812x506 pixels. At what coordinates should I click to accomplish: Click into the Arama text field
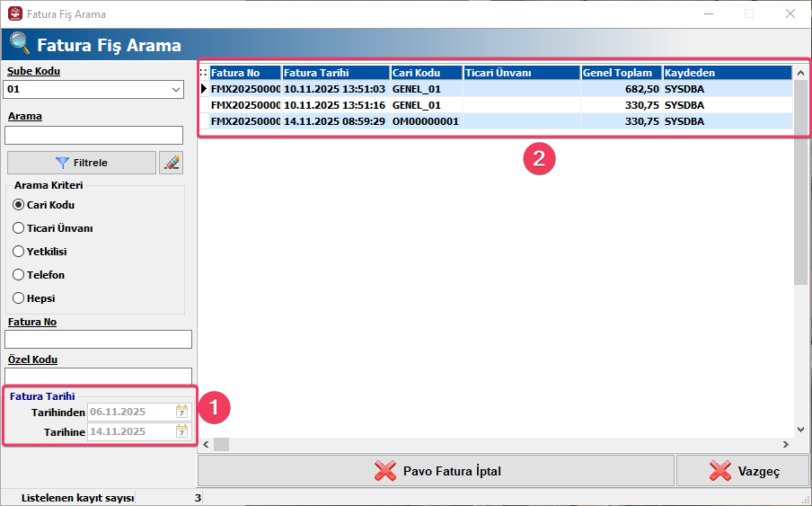click(x=93, y=135)
